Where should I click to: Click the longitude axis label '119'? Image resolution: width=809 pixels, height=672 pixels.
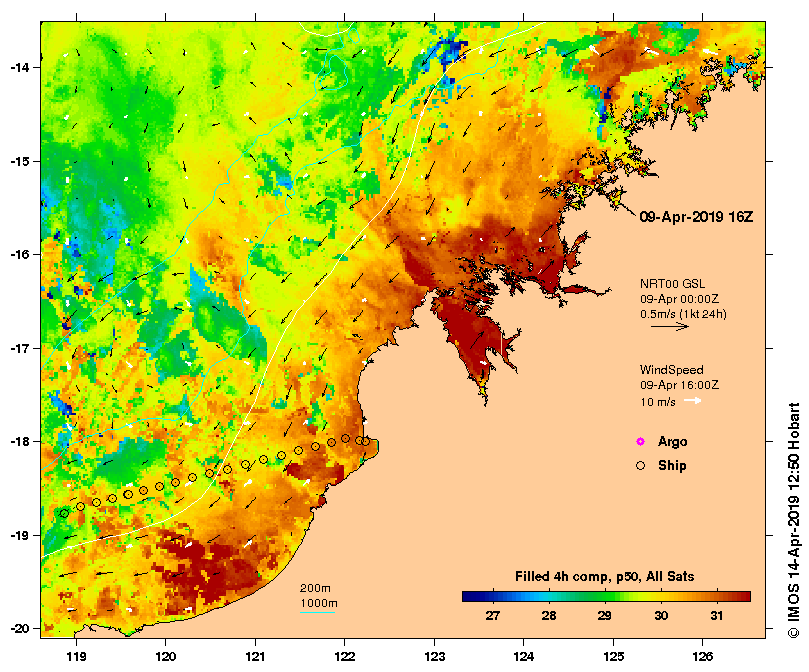click(76, 657)
